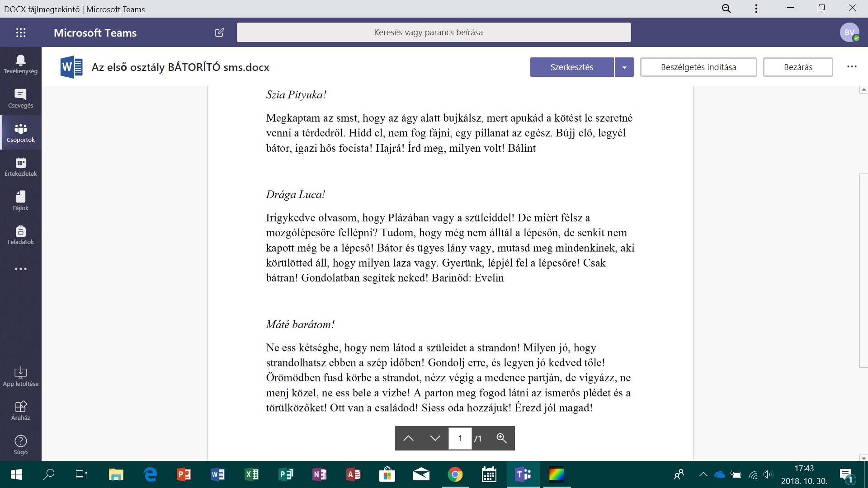The width and height of the screenshot is (868, 488).
Task: Show more apps ellipsis in sidebar
Action: pos(21,269)
